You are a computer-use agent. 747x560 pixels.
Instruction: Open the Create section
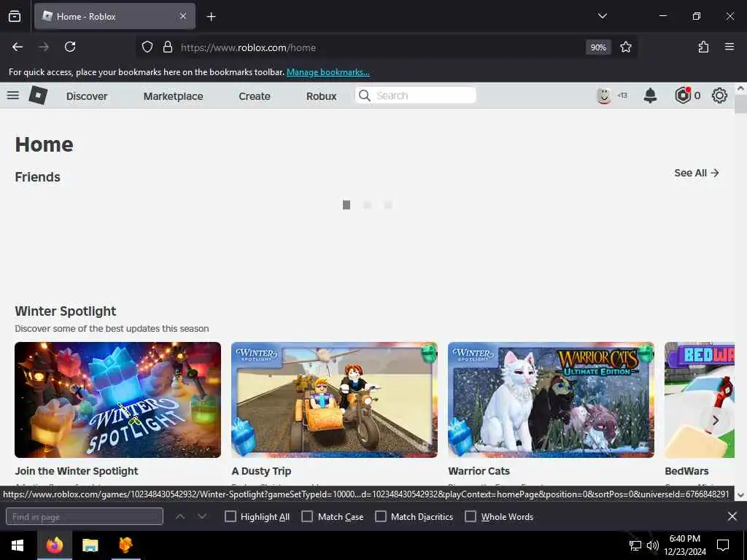pyautogui.click(x=255, y=96)
